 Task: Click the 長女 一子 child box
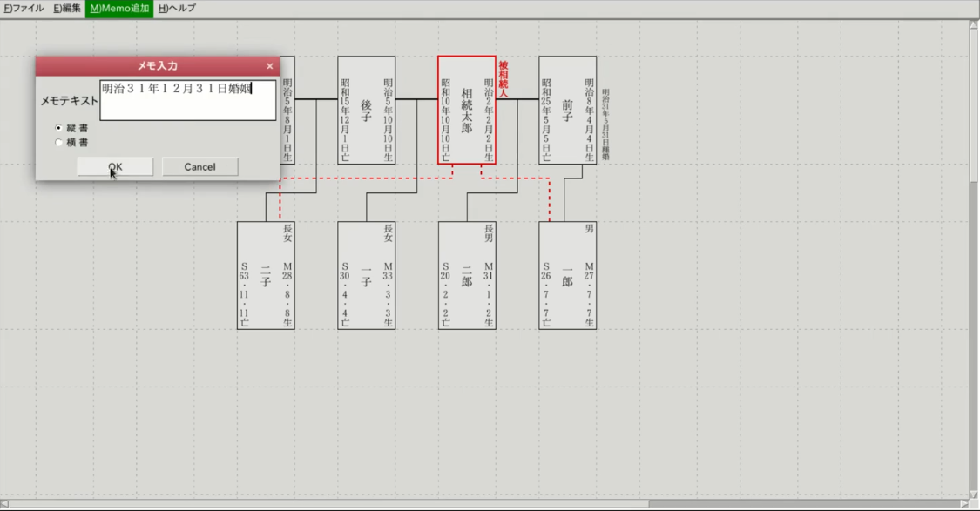point(366,275)
